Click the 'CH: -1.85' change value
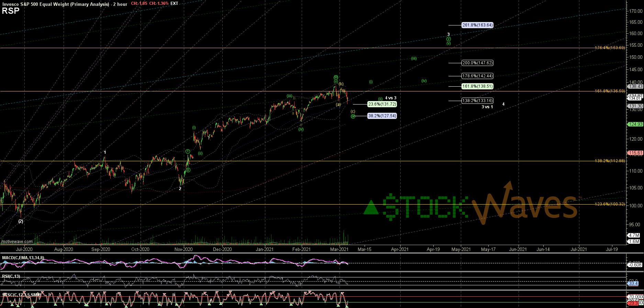Viewport: 644px width, 308px height. [x=139, y=3]
